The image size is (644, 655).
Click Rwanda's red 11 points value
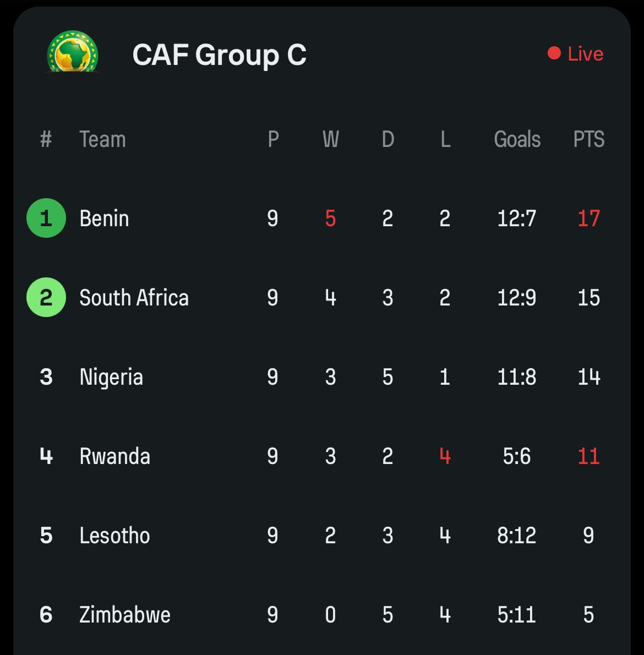click(588, 456)
